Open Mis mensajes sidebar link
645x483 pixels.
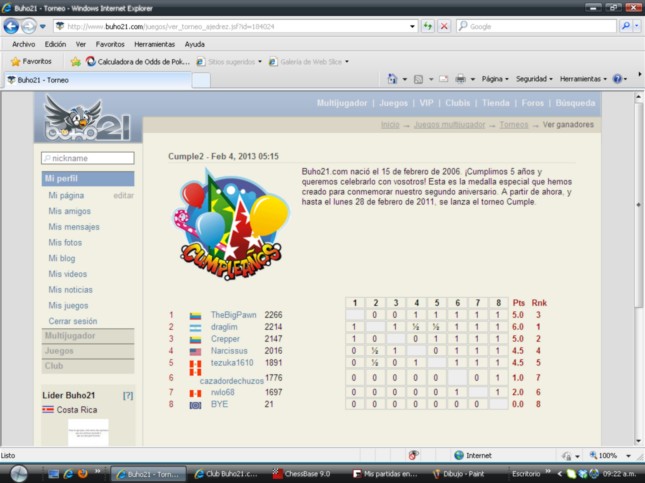74,227
